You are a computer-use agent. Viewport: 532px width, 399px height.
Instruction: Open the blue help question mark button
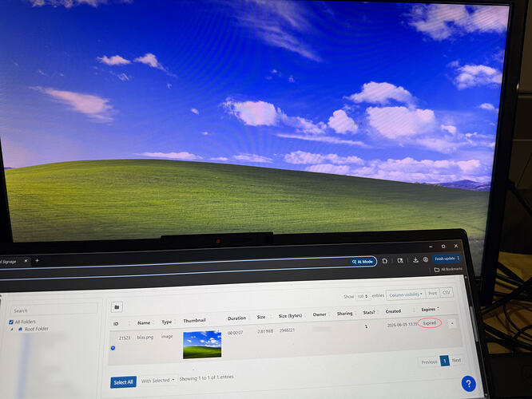point(469,384)
